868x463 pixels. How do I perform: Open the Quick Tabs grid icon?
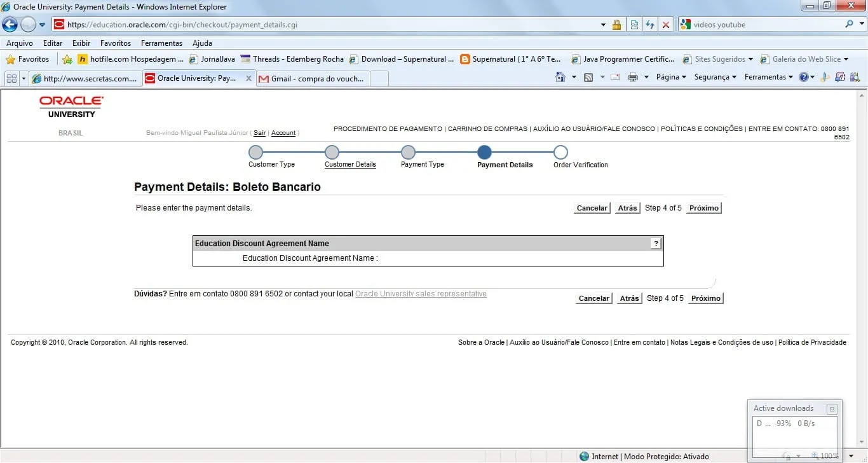[x=11, y=78]
